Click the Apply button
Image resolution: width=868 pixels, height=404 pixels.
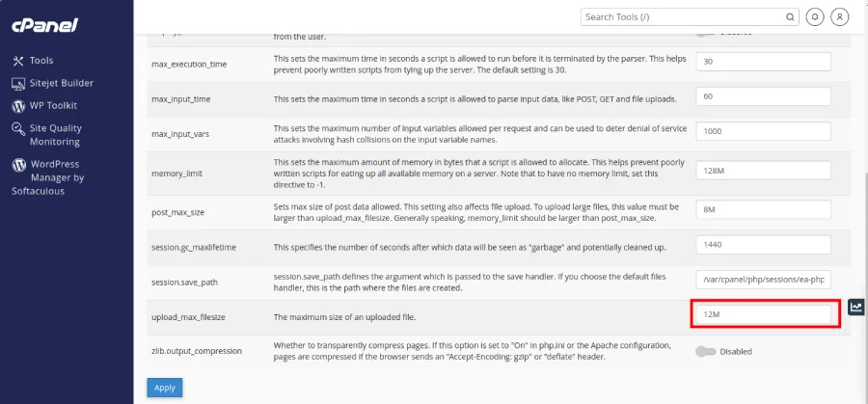[x=164, y=388]
